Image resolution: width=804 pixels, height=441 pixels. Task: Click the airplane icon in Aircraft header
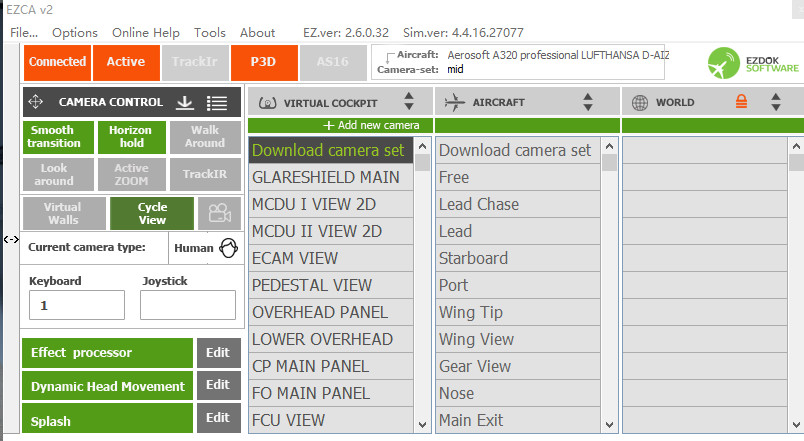click(x=454, y=102)
